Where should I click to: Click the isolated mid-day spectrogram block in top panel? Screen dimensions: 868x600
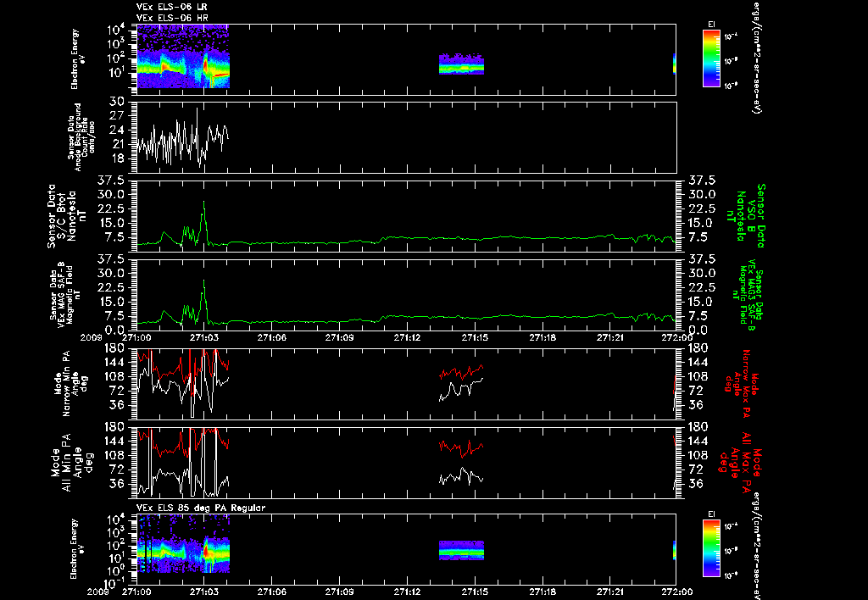coord(461,64)
